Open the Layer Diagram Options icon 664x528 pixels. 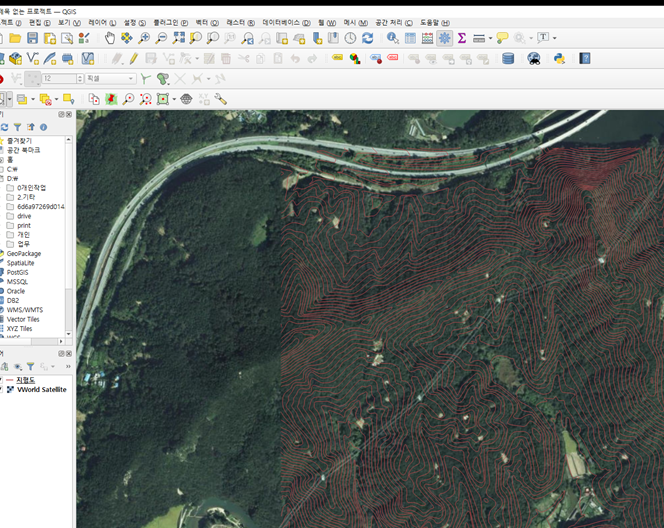pyautogui.click(x=355, y=58)
